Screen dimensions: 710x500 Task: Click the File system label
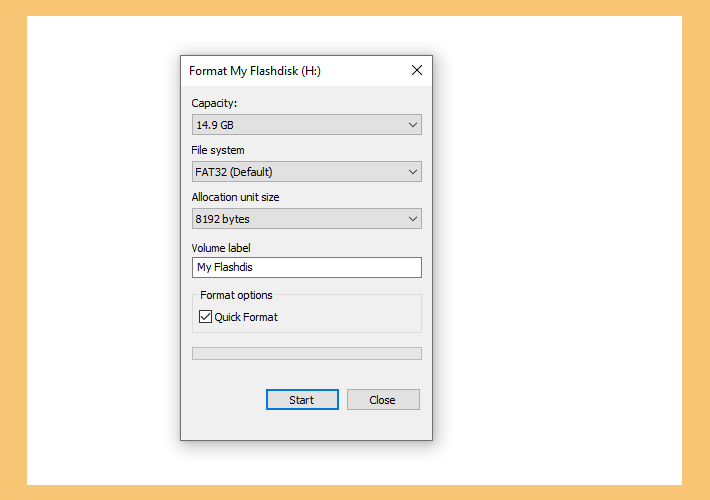coord(218,150)
